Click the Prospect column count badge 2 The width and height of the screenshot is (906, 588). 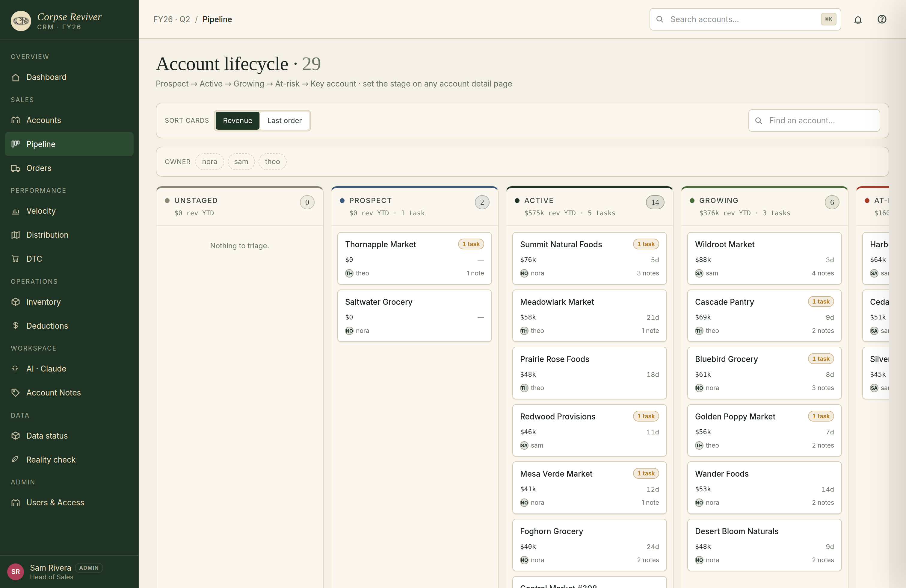point(482,202)
